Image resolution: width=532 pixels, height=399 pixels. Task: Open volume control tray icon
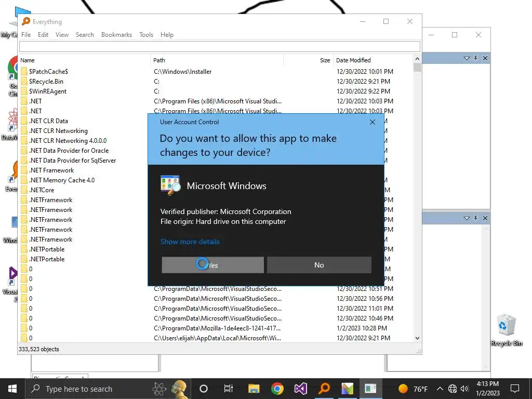pyautogui.click(x=464, y=389)
